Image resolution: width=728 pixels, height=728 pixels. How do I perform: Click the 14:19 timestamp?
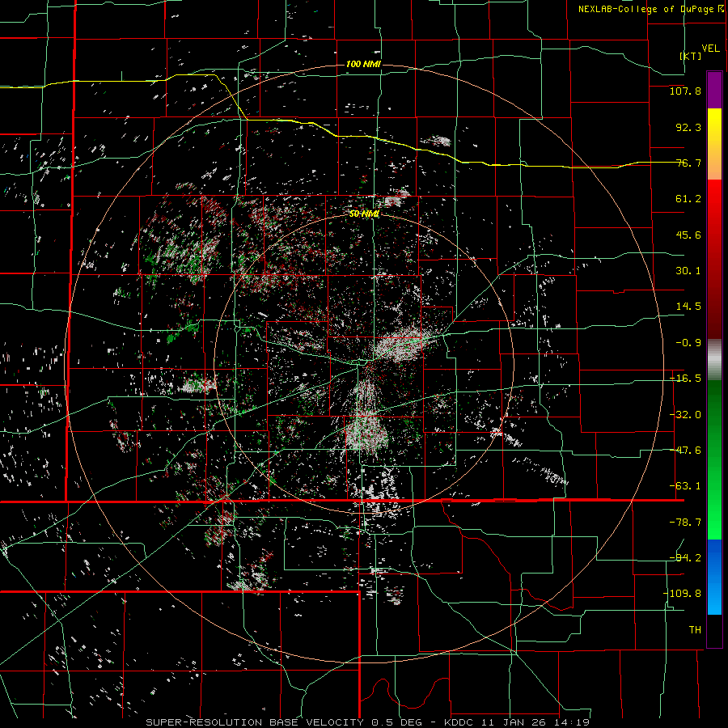click(x=572, y=722)
